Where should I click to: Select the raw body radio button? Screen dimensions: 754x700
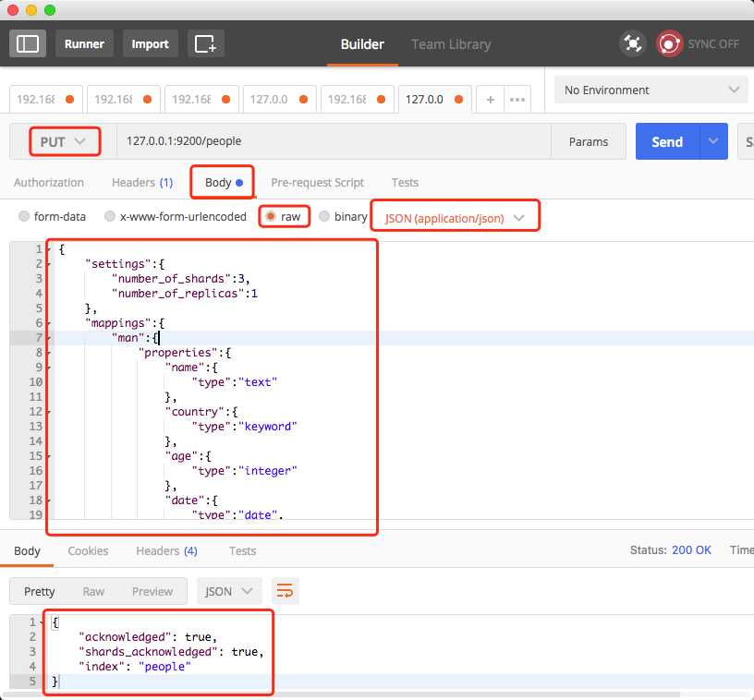click(x=271, y=216)
